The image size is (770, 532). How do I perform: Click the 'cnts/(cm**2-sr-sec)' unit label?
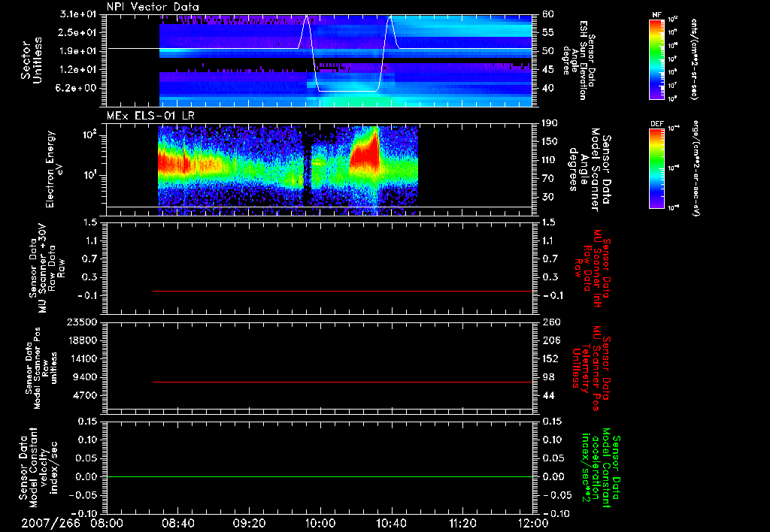tap(694, 59)
